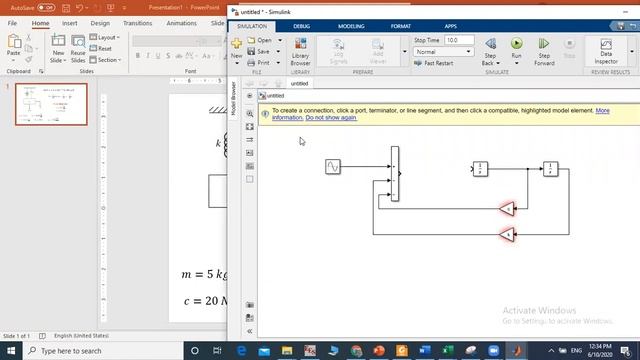Open the simulation mode Normal dropdown
Screen dimensions: 640x360
coord(443,52)
